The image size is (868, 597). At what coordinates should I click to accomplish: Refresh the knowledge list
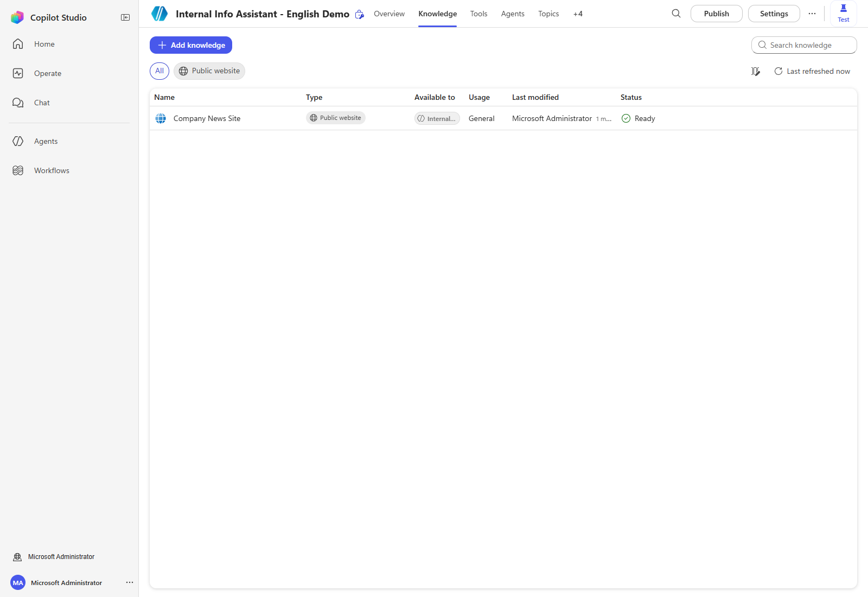pos(812,71)
